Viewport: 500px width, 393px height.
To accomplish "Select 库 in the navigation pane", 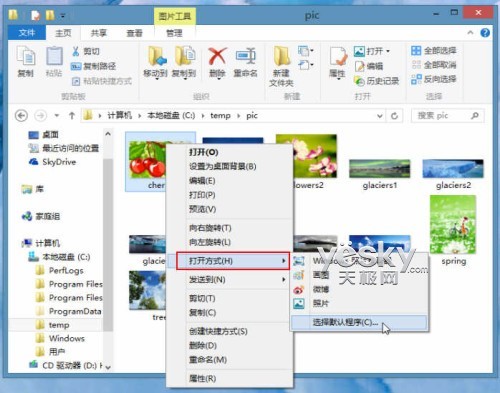I will (x=33, y=189).
